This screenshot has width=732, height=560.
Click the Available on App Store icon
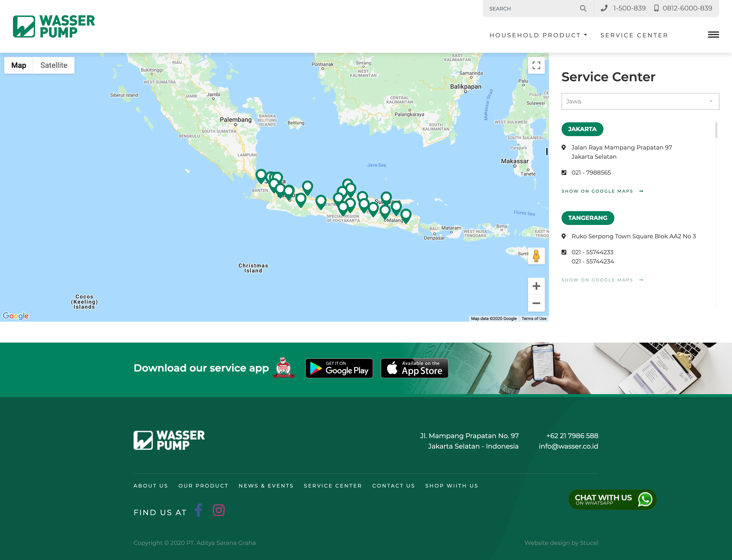point(413,368)
